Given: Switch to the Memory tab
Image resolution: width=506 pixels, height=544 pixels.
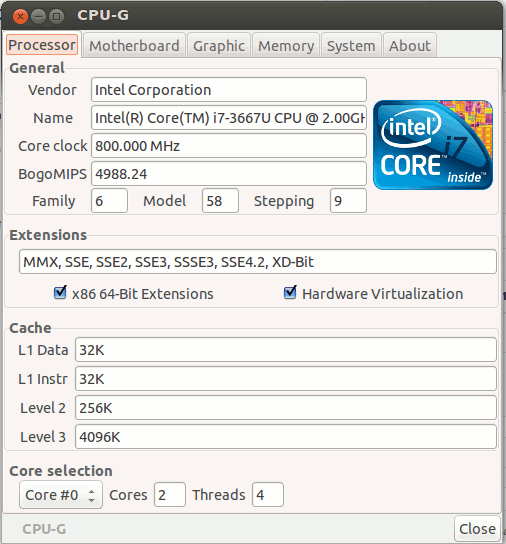Looking at the screenshot, I should tap(286, 45).
